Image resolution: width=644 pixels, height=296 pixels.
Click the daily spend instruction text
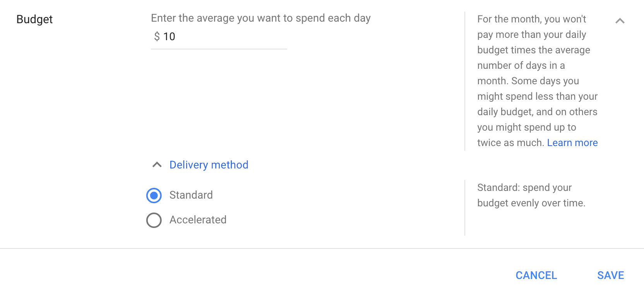tap(261, 18)
